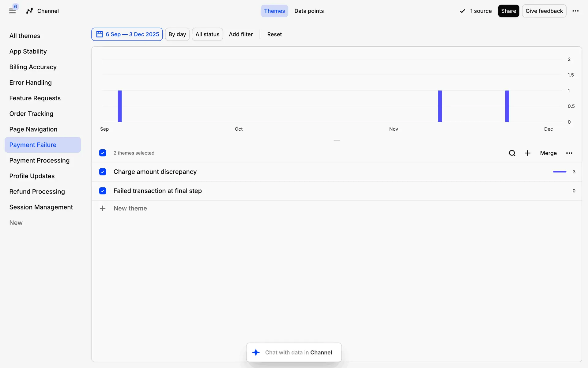Click the search icon in themes list
The width and height of the screenshot is (588, 368).
512,153
